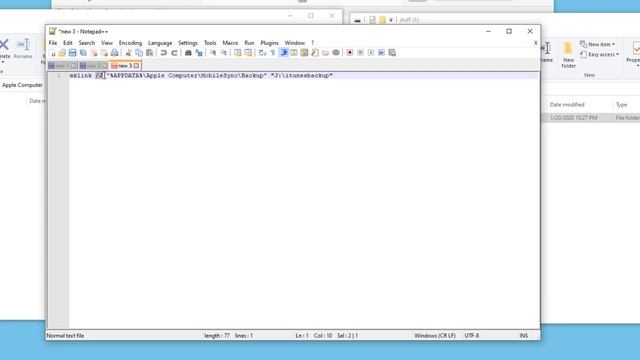The width and height of the screenshot is (640, 360).
Task: Copy selection using toolbar Copy icon
Action: point(139,53)
